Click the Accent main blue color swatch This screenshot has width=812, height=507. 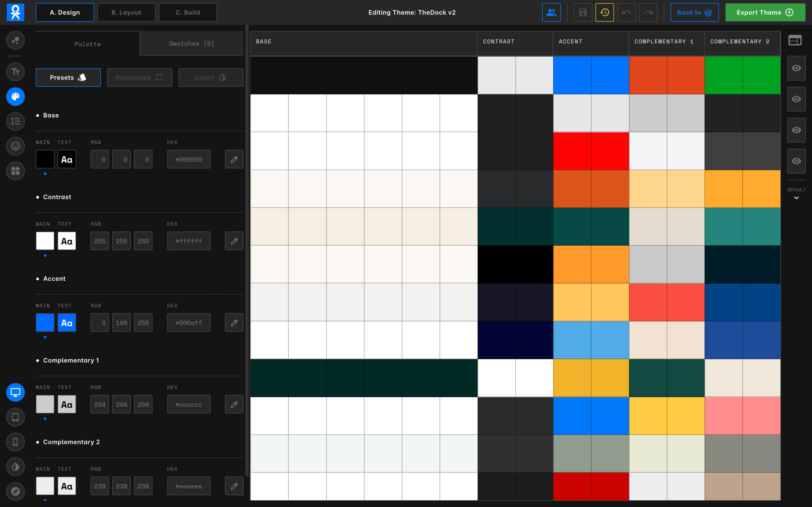coord(45,323)
